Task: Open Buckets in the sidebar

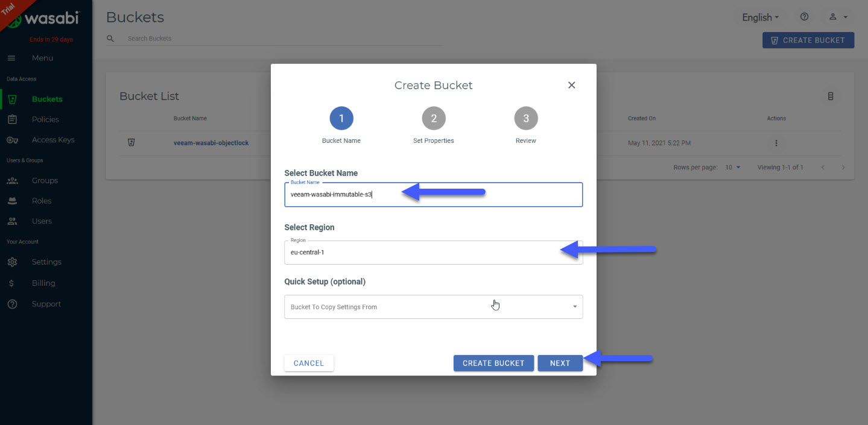Action: pyautogui.click(x=47, y=99)
